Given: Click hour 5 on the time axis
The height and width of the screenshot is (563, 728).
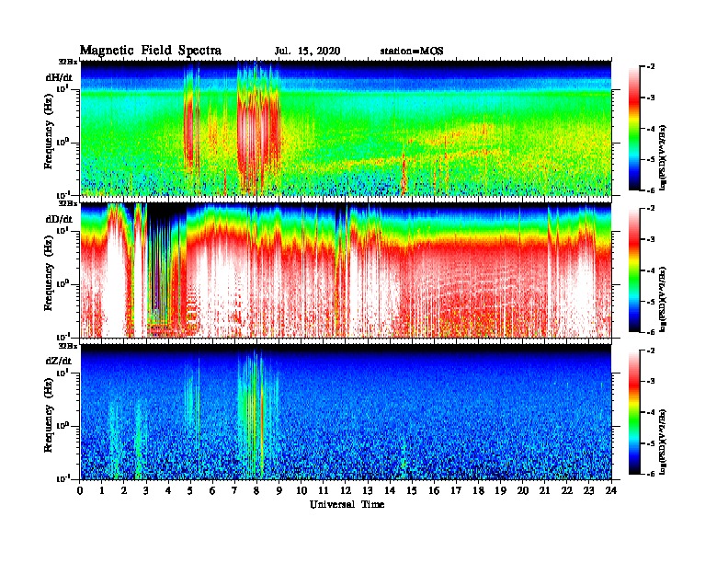Looking at the screenshot, I should click(x=191, y=491).
